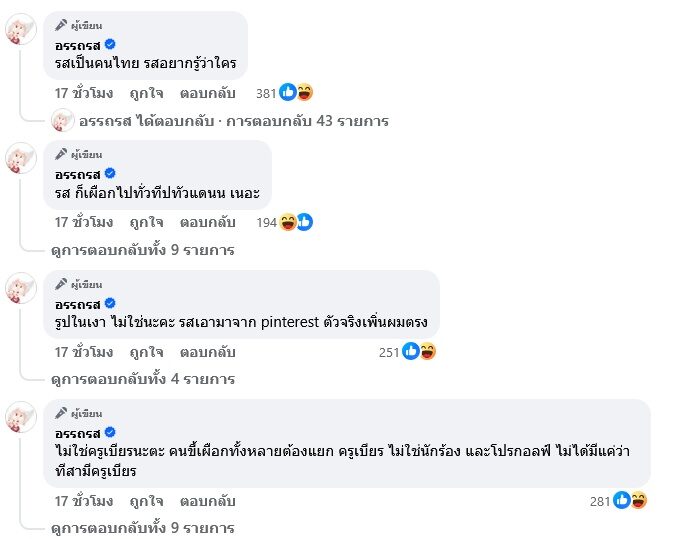Expand all 4 replies under pinterest comment
Screen dimensions: 683x539
[x=143, y=379]
